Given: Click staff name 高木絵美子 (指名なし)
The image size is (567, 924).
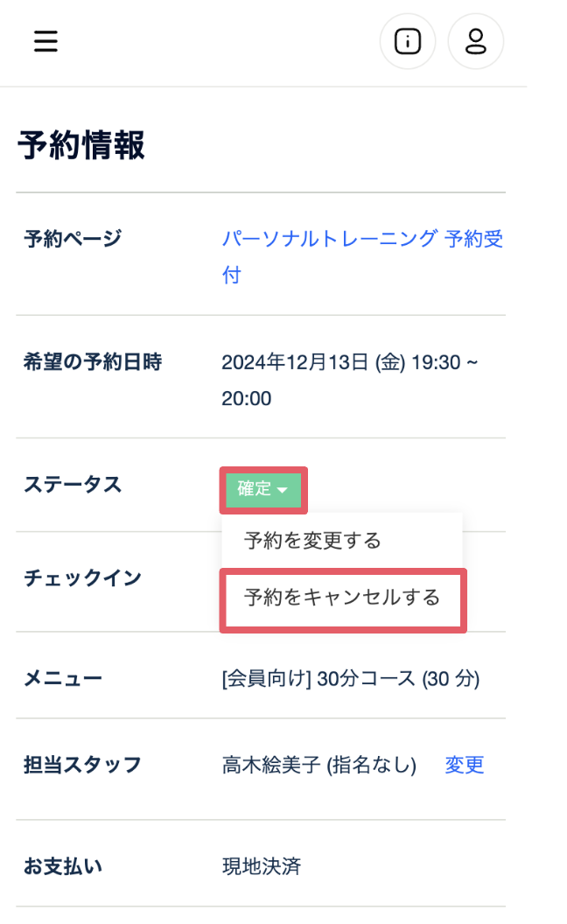Looking at the screenshot, I should click(318, 766).
